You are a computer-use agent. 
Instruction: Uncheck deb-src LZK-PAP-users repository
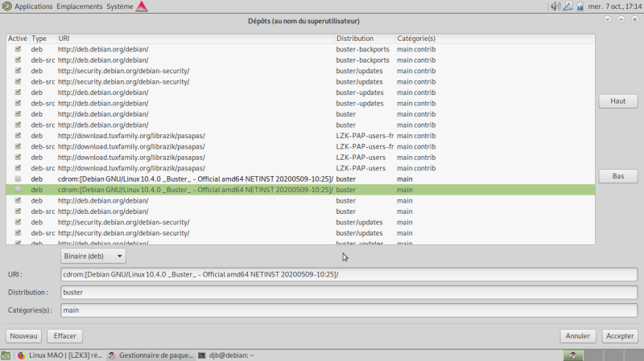pyautogui.click(x=18, y=168)
